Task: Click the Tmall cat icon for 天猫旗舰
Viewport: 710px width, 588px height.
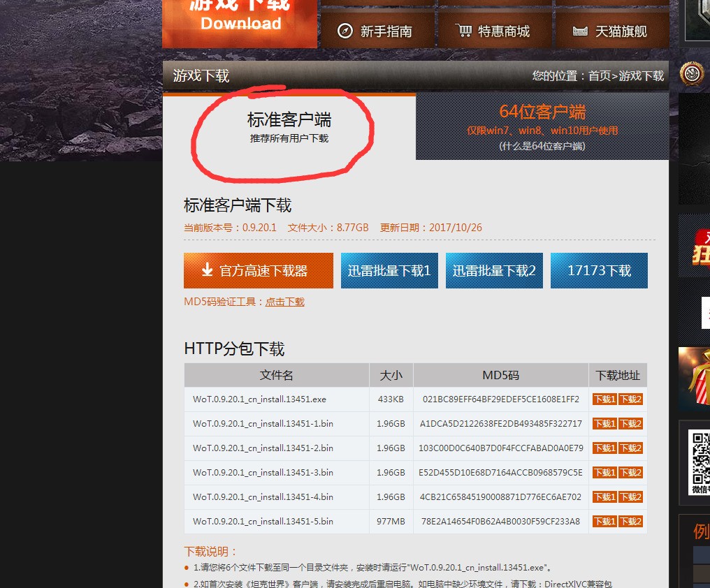Action: 579,31
